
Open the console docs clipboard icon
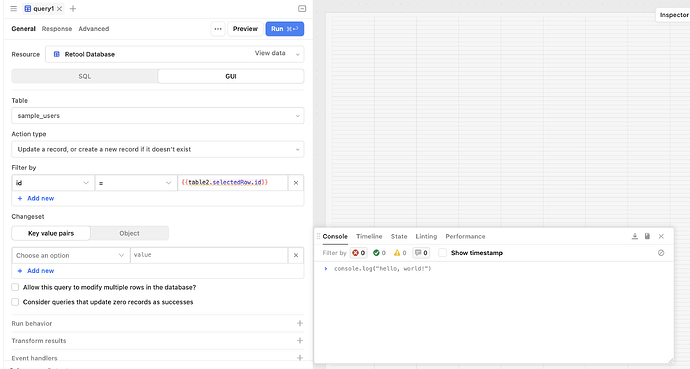tap(647, 236)
